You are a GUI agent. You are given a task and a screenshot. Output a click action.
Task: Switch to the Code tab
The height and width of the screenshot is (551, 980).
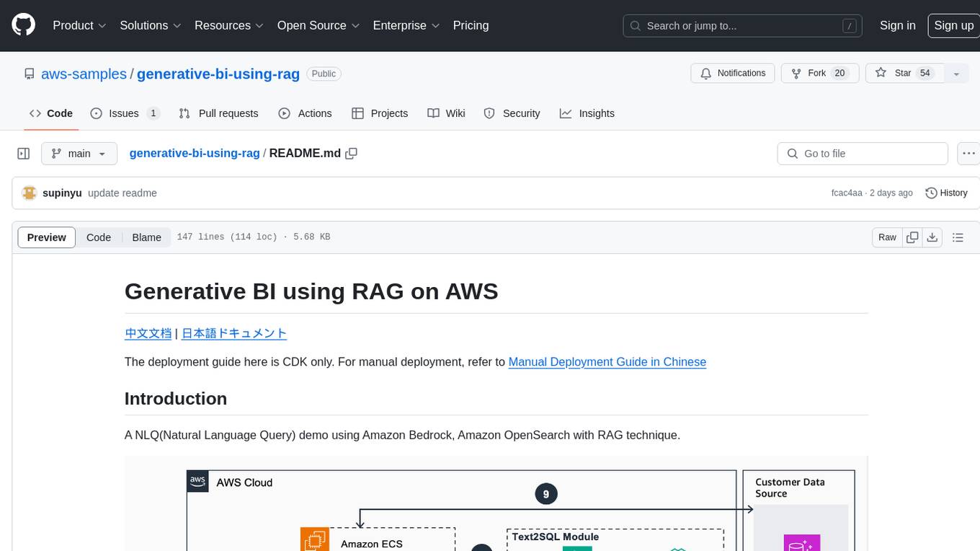pyautogui.click(x=50, y=113)
